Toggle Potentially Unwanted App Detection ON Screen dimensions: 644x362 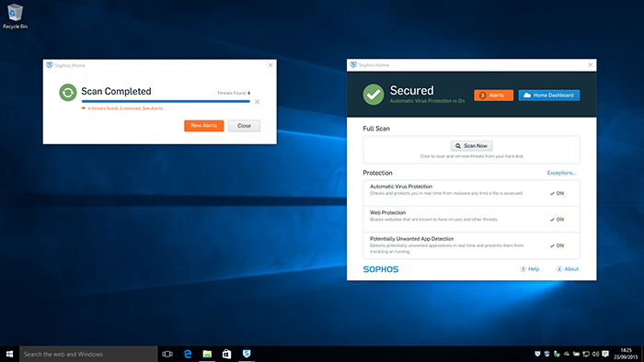click(557, 246)
